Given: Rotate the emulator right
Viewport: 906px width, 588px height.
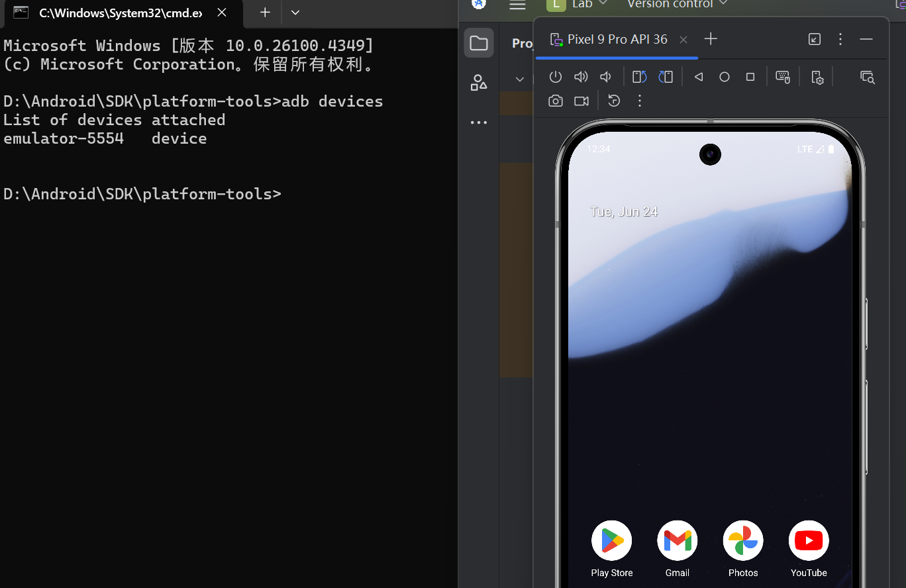Looking at the screenshot, I should [x=666, y=77].
